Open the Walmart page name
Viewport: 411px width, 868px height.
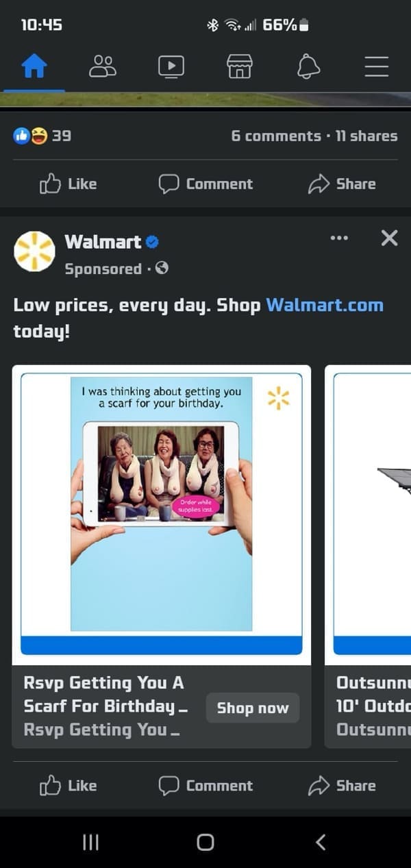[103, 241]
